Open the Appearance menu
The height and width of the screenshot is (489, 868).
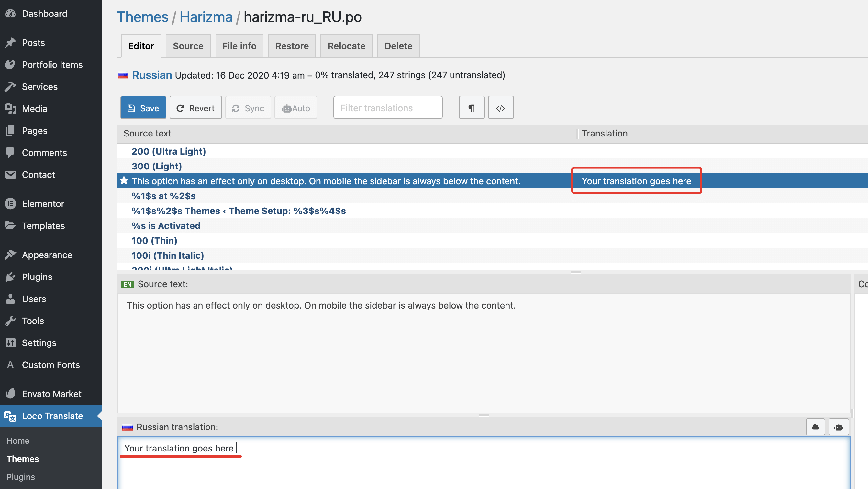pos(47,255)
